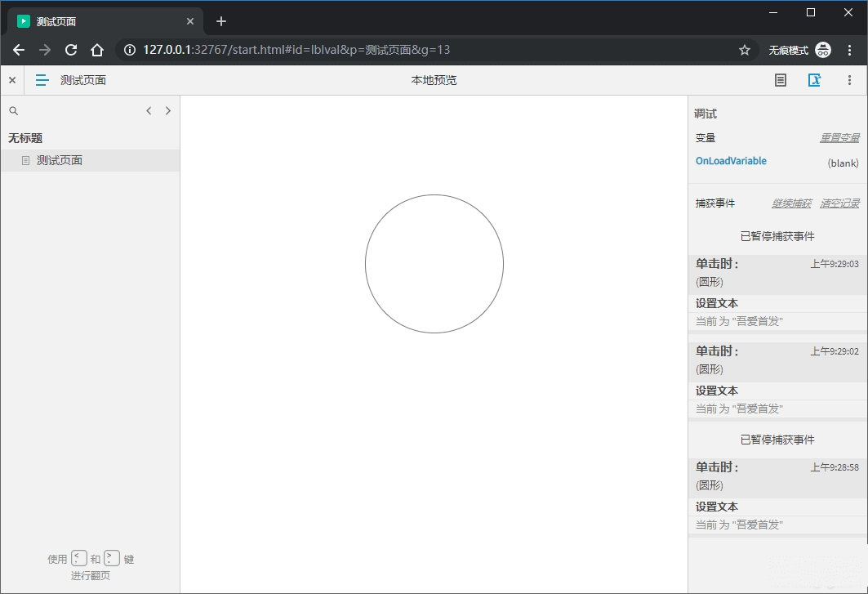Viewport: 868px width, 594px height.
Task: Maximize the browser window
Action: pos(811,12)
